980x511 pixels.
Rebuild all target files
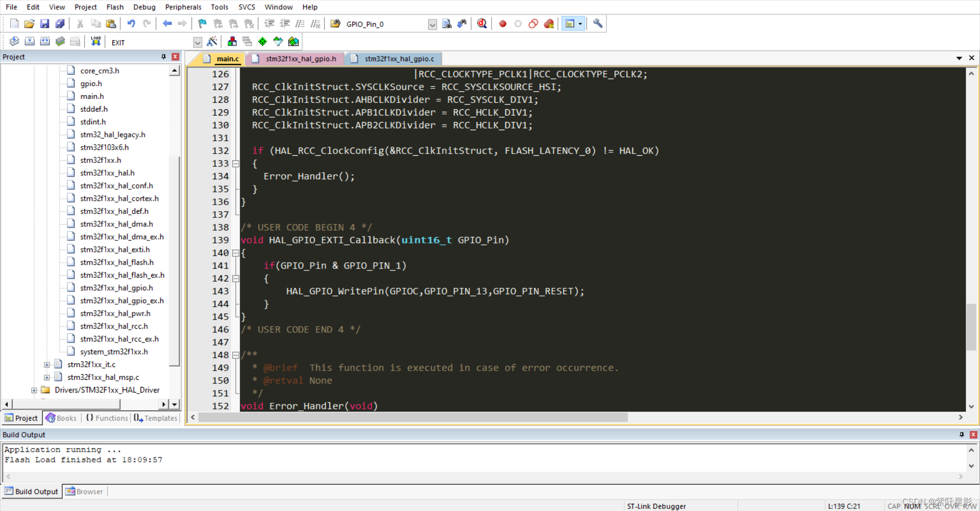tap(45, 41)
